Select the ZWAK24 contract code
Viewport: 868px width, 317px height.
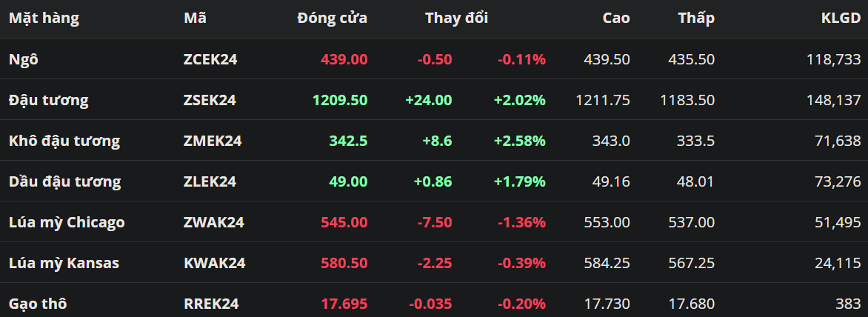click(x=213, y=222)
